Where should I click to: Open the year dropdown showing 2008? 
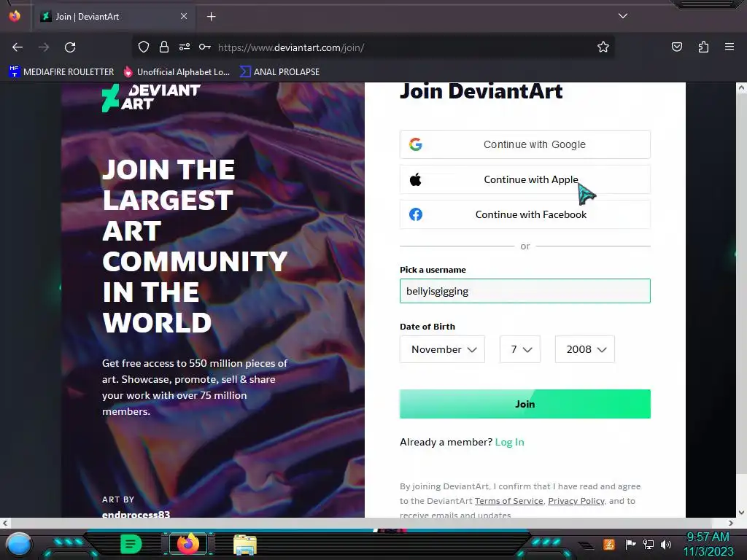(x=584, y=349)
